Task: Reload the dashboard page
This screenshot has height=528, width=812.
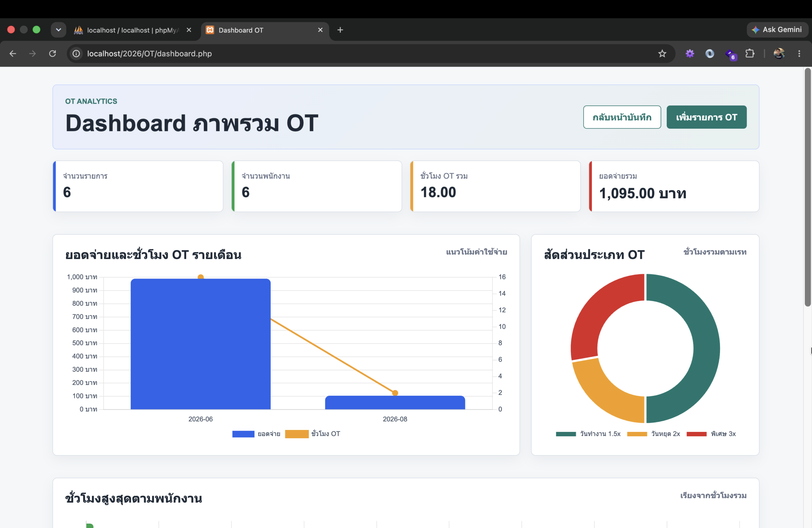Action: click(53, 54)
